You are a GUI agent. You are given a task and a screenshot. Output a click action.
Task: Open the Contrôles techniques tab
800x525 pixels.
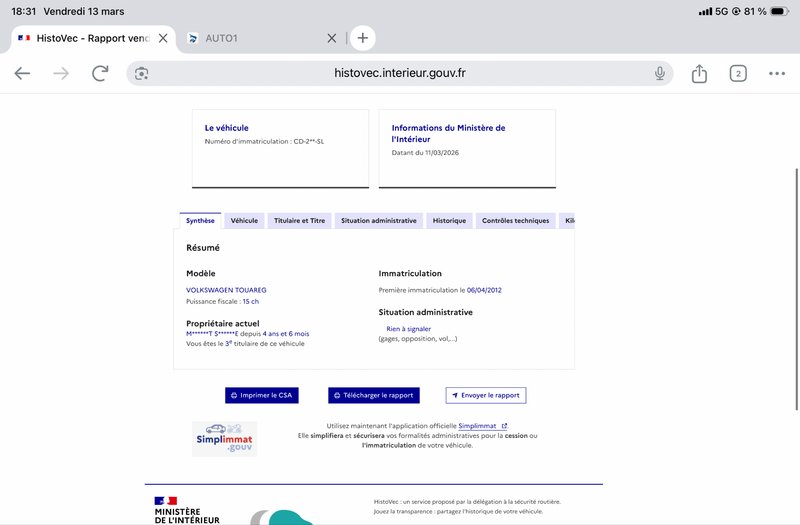515,220
